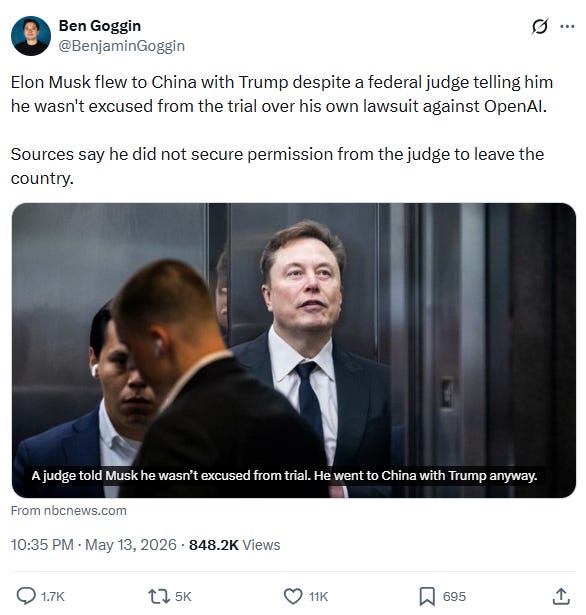
Task: Click the tweet text about Elon Musk
Action: click(x=282, y=130)
